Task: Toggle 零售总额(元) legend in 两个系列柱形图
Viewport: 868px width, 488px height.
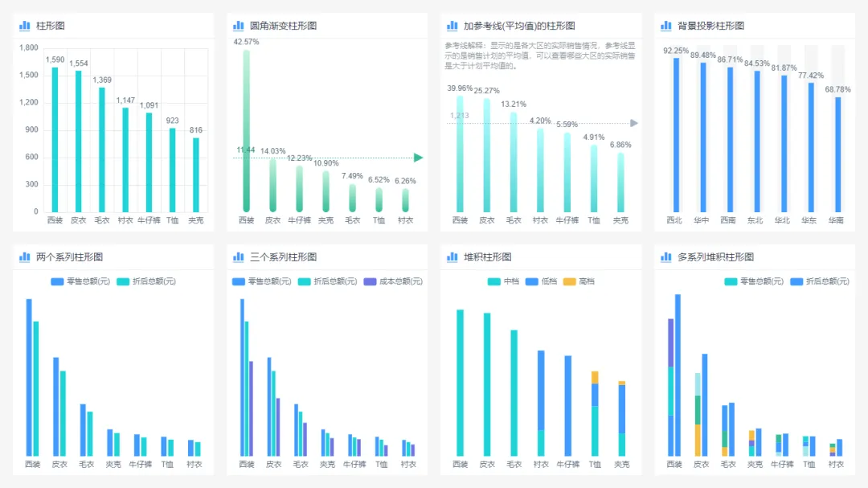Action: (x=80, y=281)
